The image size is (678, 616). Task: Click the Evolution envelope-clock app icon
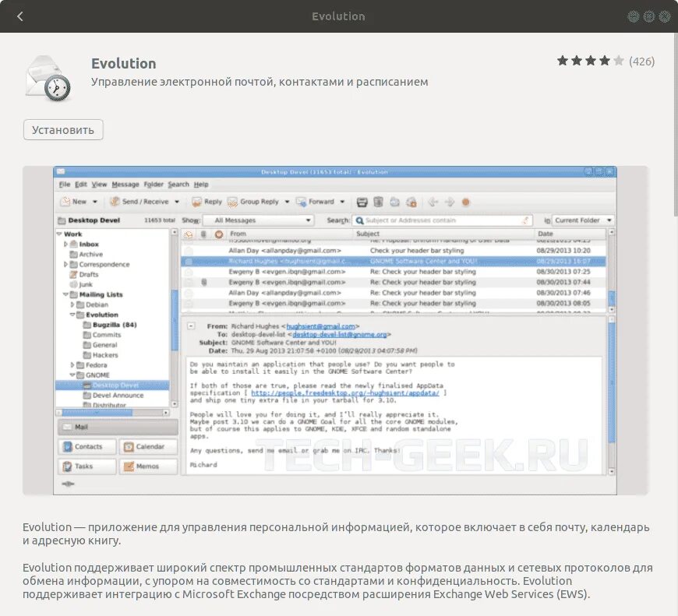tap(48, 79)
